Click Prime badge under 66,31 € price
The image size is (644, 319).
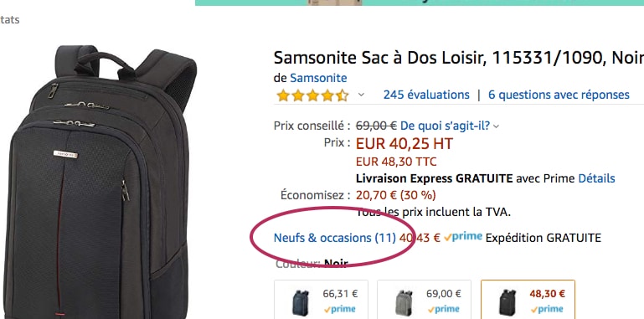340,309
